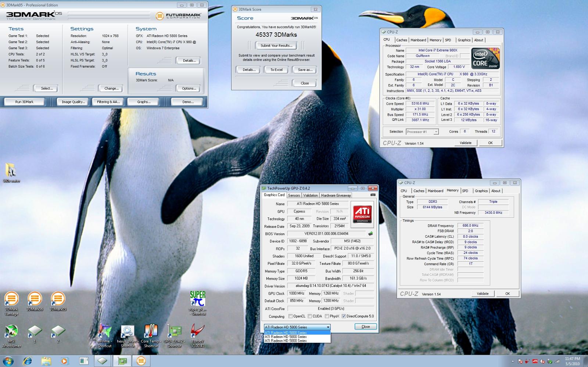Select the highlighted first ATI Radeon HD 5800 entry

[x=297, y=333]
